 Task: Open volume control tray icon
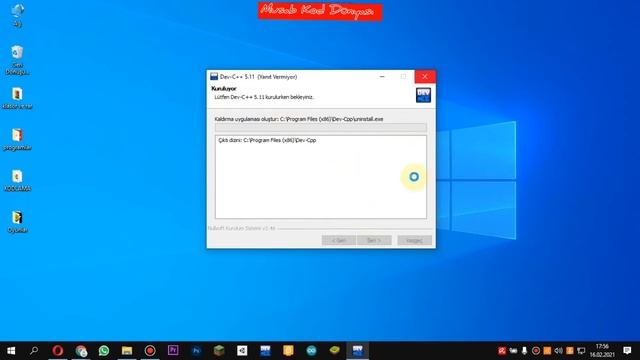(x=558, y=351)
